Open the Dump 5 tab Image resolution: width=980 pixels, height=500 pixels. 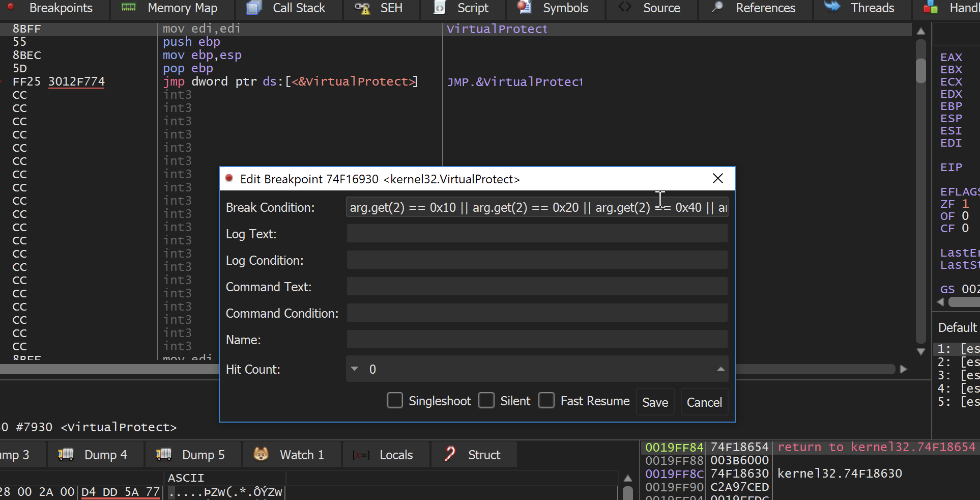coord(193,455)
